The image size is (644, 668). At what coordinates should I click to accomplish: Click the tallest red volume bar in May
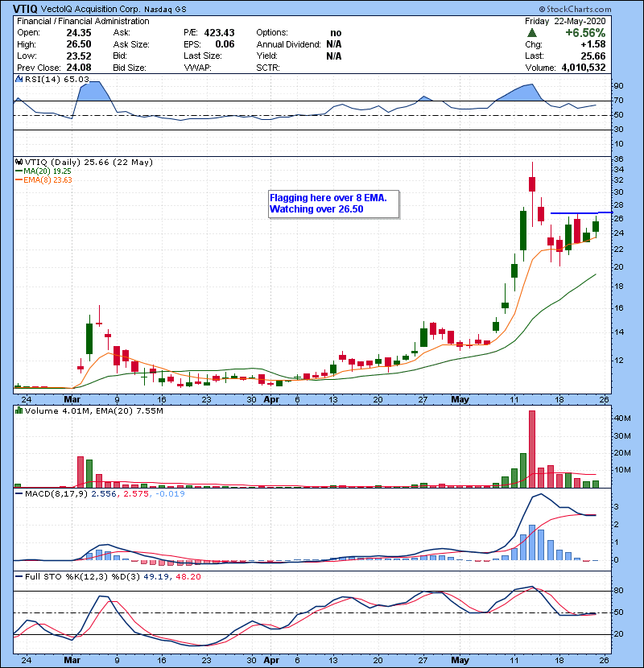[532, 448]
